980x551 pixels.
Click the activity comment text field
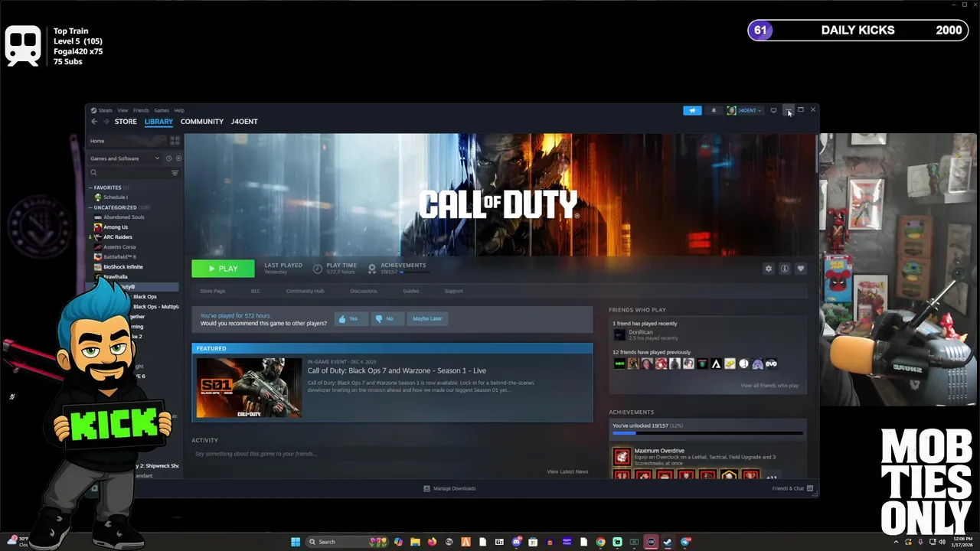point(390,454)
